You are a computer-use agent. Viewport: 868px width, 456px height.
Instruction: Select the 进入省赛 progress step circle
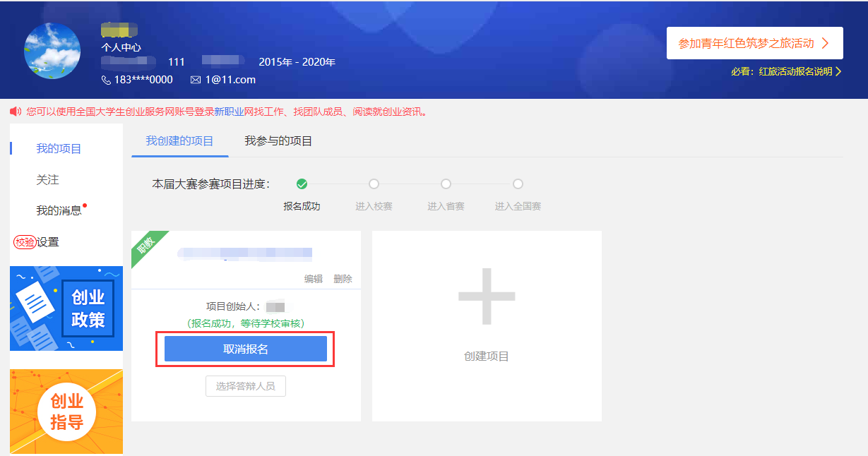[x=446, y=184]
